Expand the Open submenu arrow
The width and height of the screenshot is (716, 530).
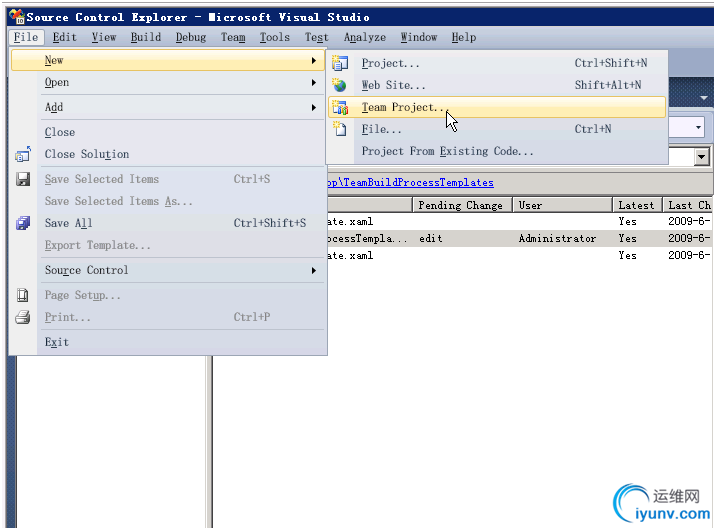(x=314, y=83)
